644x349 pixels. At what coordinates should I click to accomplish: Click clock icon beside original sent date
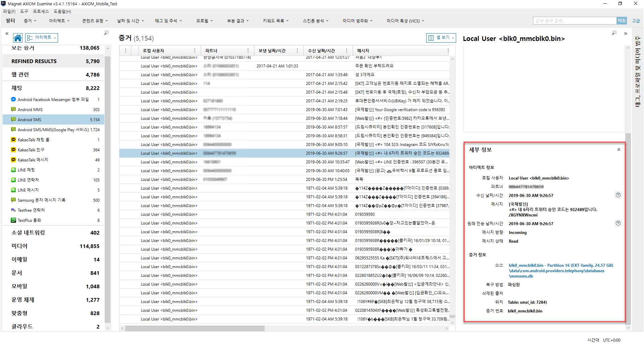tap(618, 223)
